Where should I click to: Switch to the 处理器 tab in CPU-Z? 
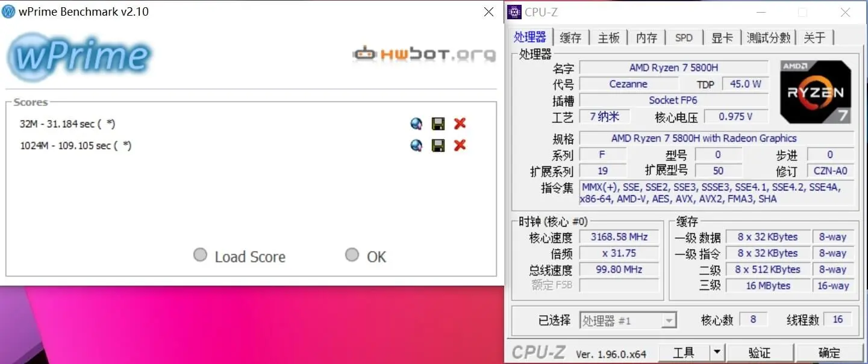pyautogui.click(x=530, y=37)
